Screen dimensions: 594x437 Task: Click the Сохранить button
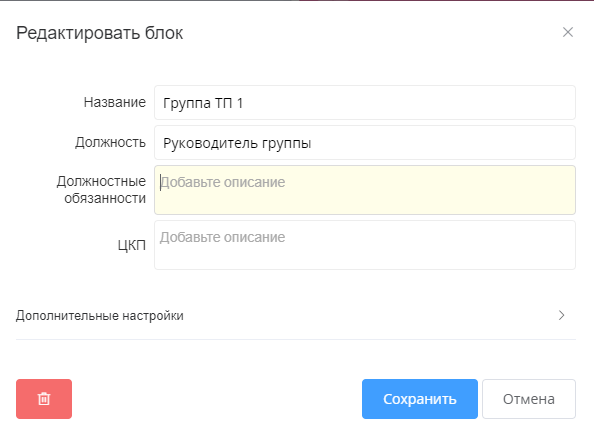(x=420, y=399)
